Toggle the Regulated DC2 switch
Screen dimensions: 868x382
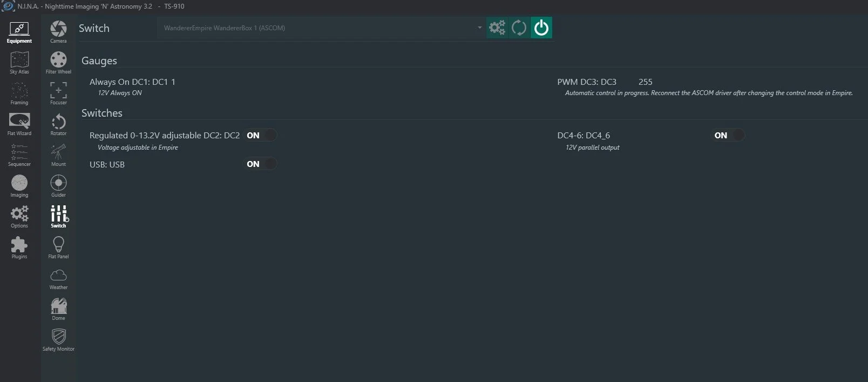pos(261,135)
